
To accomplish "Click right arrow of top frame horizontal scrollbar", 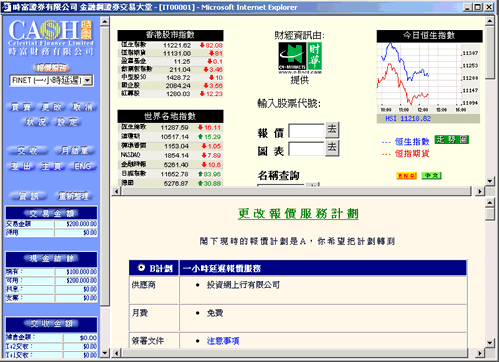I will coord(480,191).
